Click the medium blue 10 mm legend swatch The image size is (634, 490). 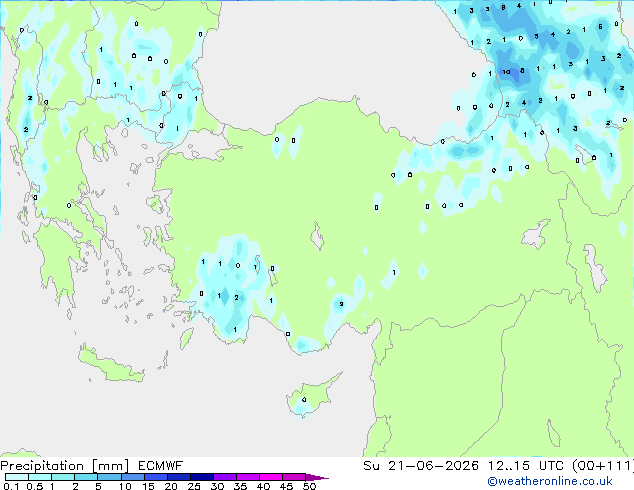(132, 477)
